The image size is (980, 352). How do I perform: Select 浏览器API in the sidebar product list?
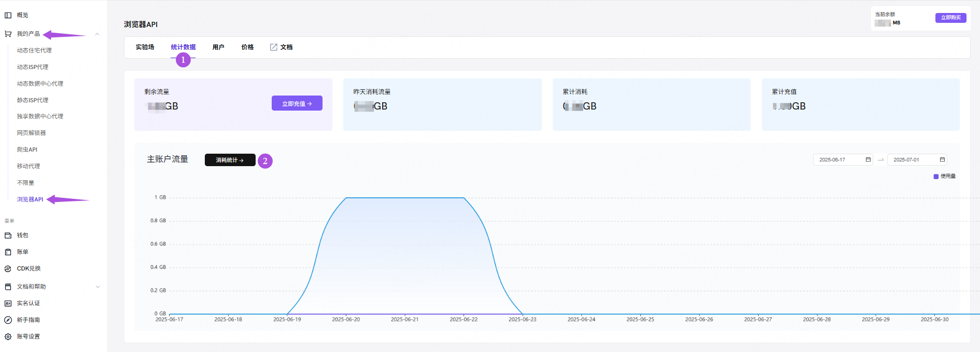(30, 199)
